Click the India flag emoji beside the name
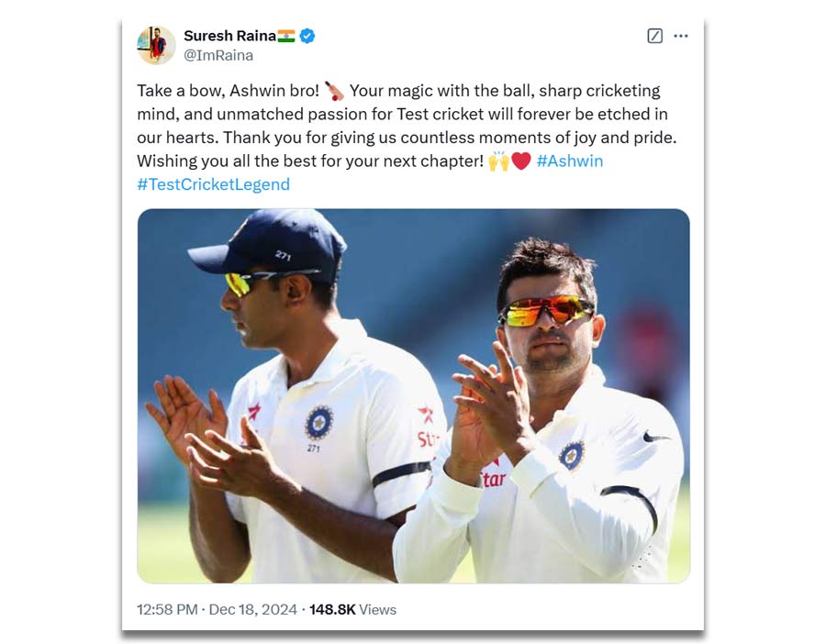 [x=286, y=36]
